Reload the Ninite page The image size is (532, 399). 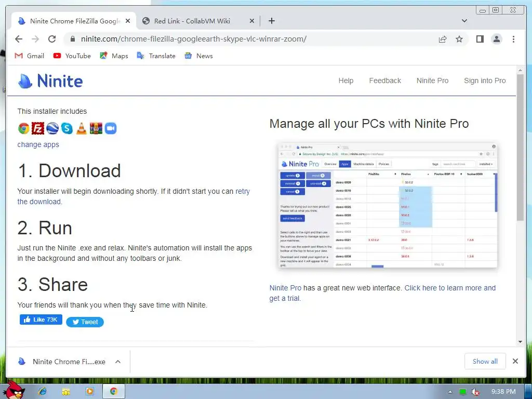(52, 39)
